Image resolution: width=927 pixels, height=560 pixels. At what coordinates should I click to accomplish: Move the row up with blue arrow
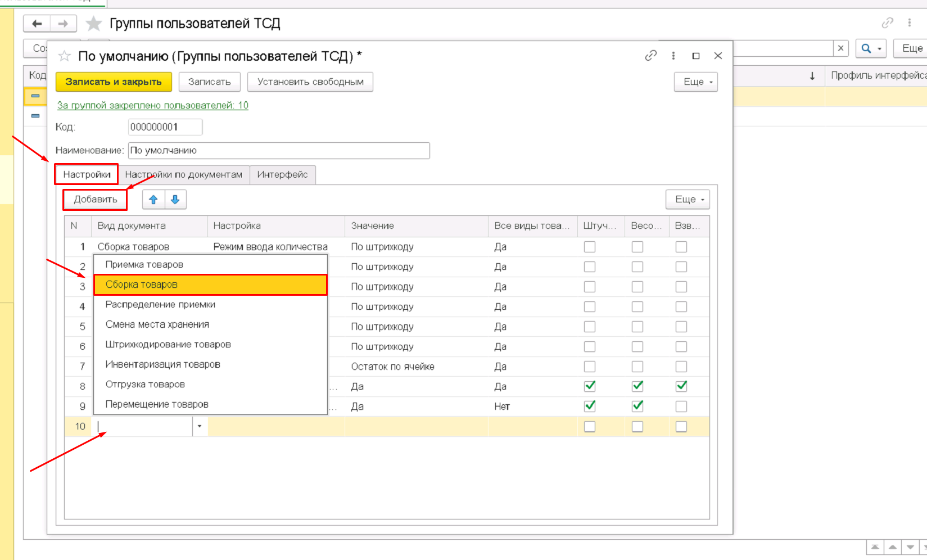153,200
